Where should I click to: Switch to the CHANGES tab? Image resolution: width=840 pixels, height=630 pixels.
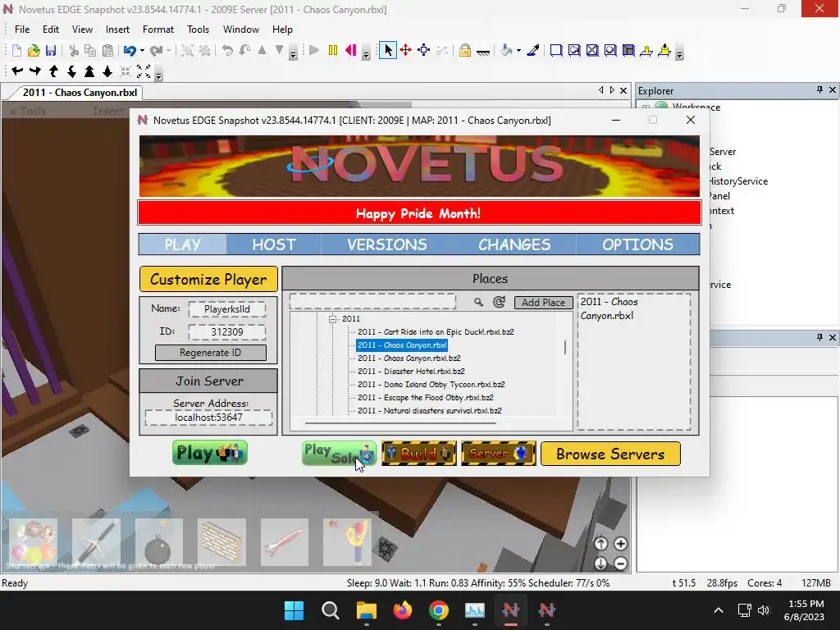coord(514,244)
